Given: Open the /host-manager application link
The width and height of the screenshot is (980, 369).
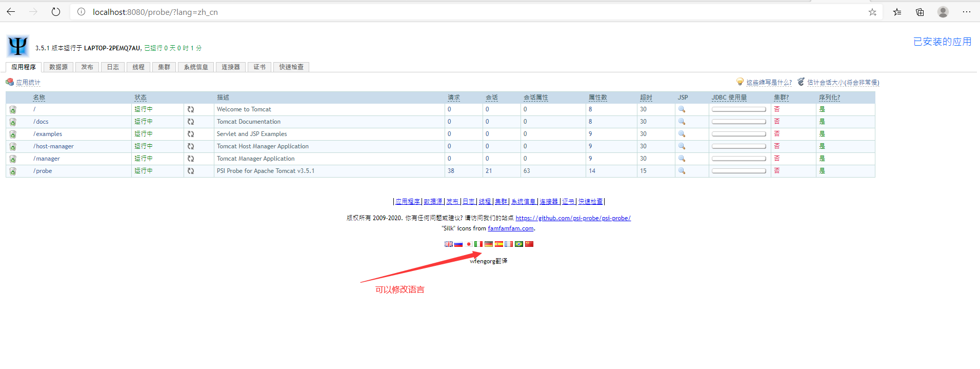Looking at the screenshot, I should (x=53, y=146).
